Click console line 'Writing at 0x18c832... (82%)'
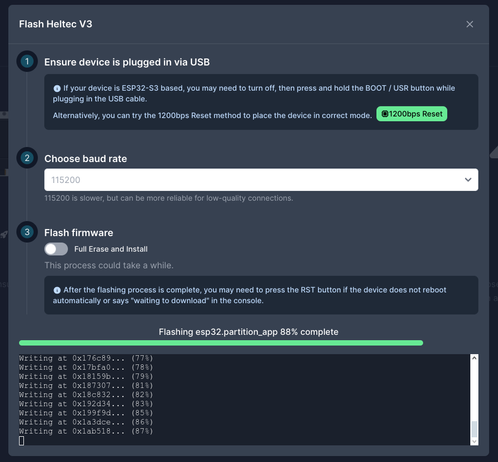The height and width of the screenshot is (462, 498). (x=86, y=395)
